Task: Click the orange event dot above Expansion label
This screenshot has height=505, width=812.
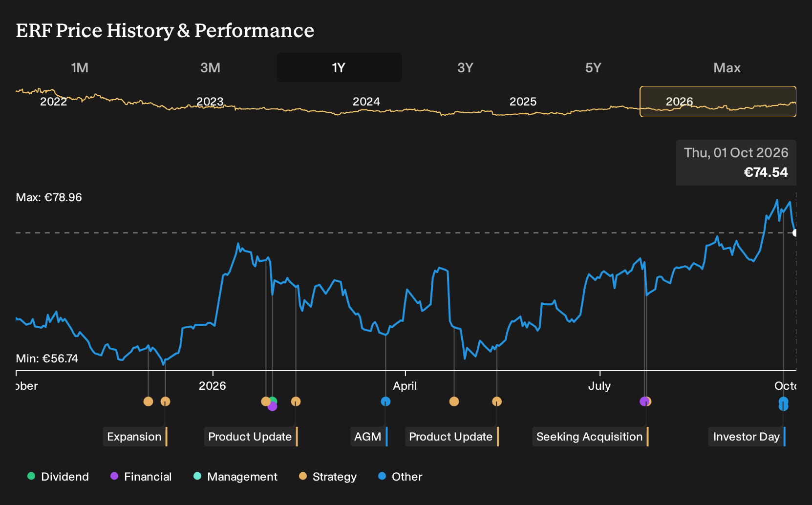Action: point(165,401)
